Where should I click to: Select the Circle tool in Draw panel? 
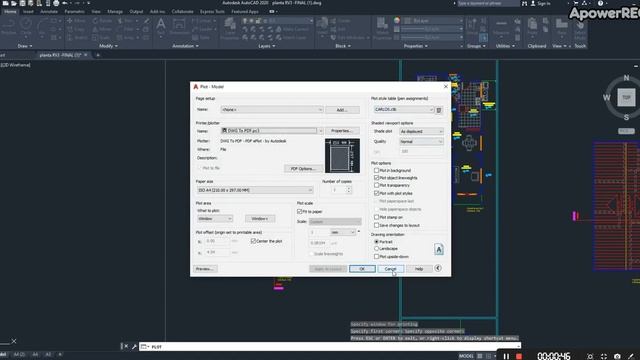coord(26,27)
